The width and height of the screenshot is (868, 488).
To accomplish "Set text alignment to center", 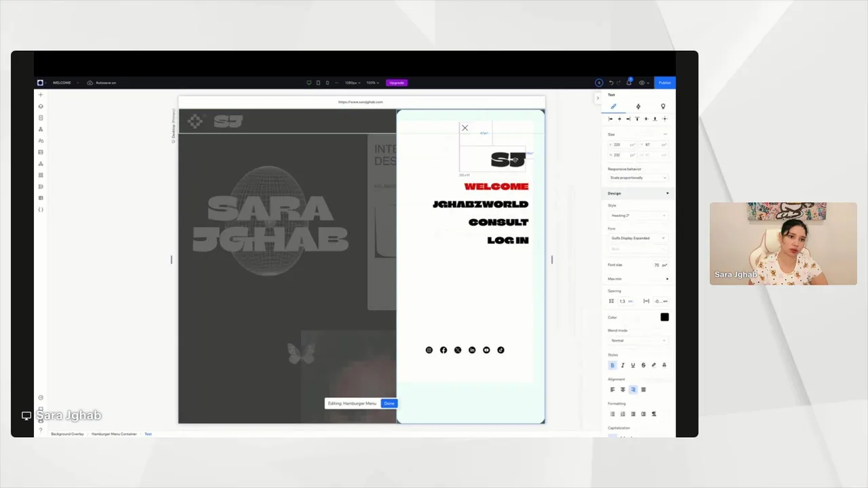I will (623, 390).
